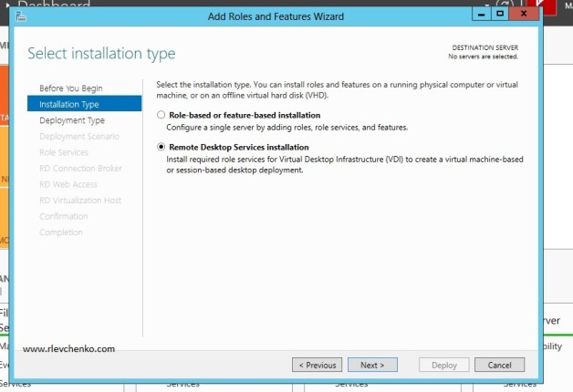The height and width of the screenshot is (392, 573).
Task: Maximize the wizard window
Action: click(x=500, y=14)
